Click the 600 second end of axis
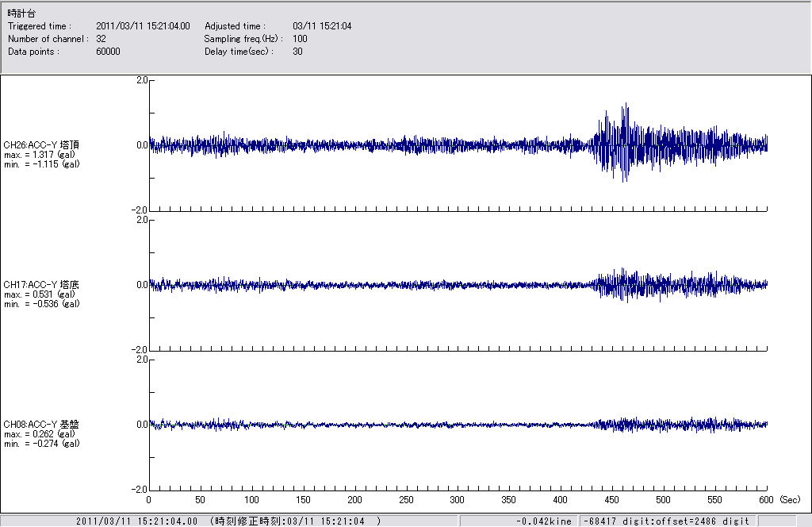The width and height of the screenshot is (812, 527). point(767,500)
